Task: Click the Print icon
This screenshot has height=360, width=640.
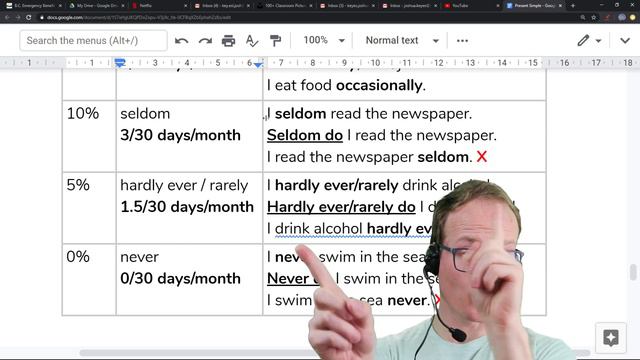Action: [x=228, y=40]
